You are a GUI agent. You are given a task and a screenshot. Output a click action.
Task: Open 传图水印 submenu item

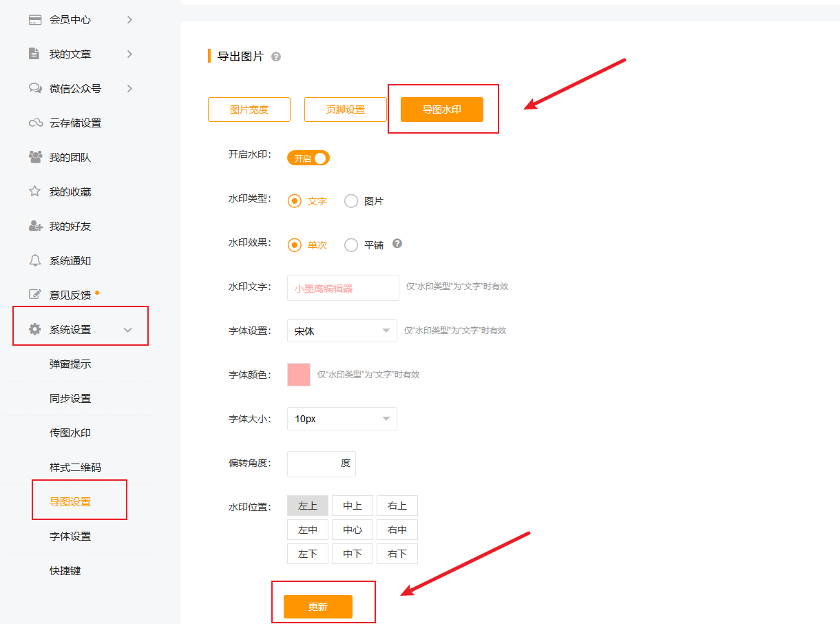coord(70,433)
